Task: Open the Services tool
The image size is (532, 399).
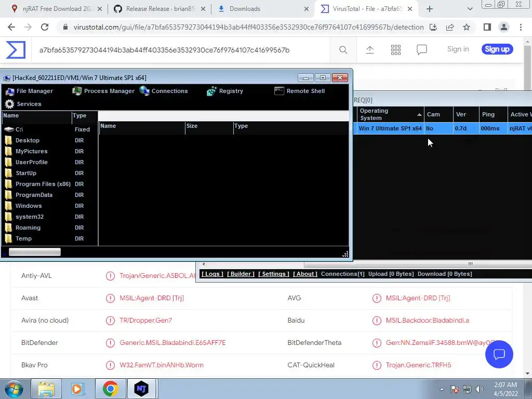Action: pos(23,104)
